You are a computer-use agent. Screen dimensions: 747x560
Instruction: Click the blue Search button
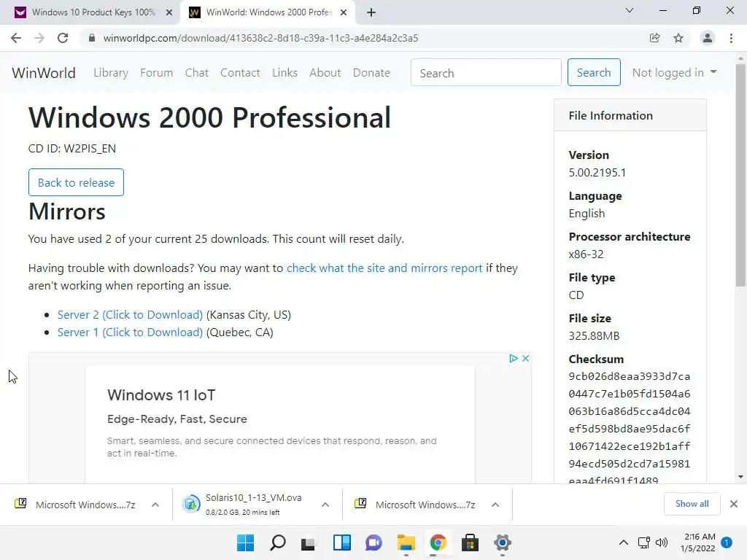[594, 72]
